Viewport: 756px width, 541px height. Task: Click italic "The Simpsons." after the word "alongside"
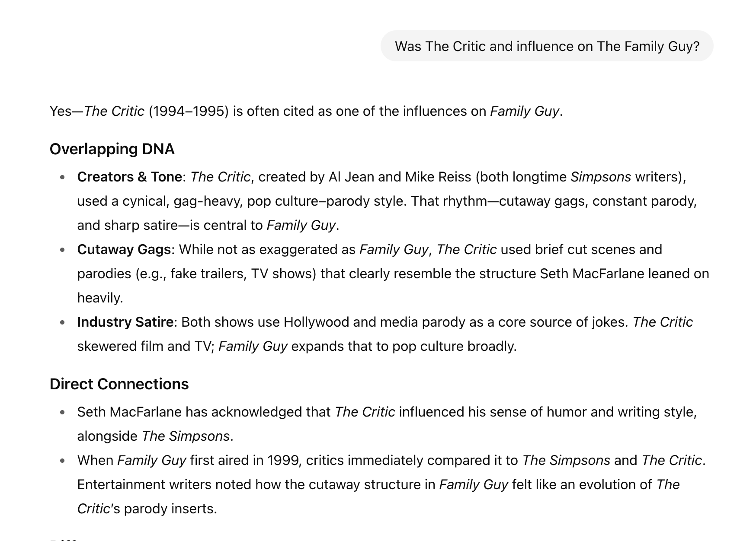[x=188, y=436]
